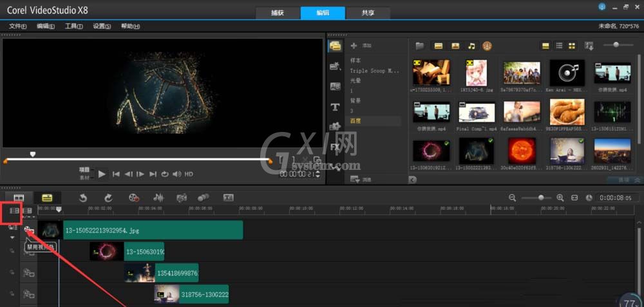Viewport: 644px width, 307px height.
Task: Click the preview scrubber handle
Action: 33,154
